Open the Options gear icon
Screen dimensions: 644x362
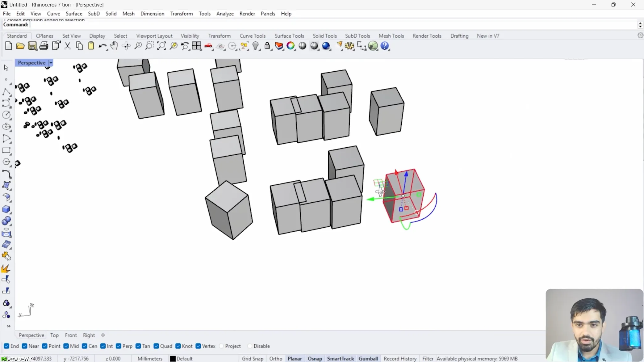(x=349, y=46)
